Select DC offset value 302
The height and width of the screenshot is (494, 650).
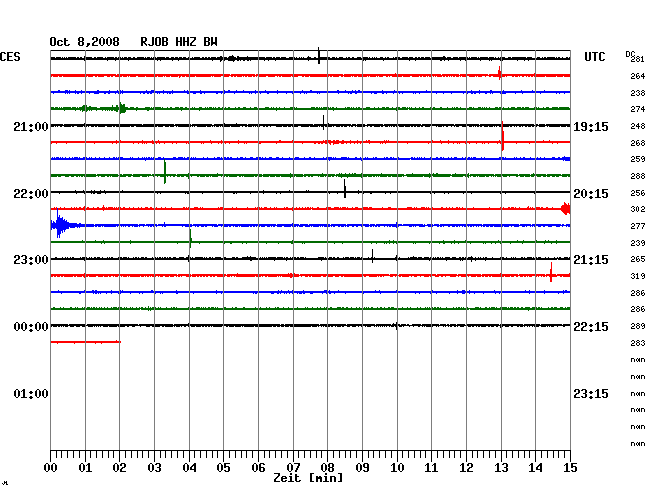638,209
